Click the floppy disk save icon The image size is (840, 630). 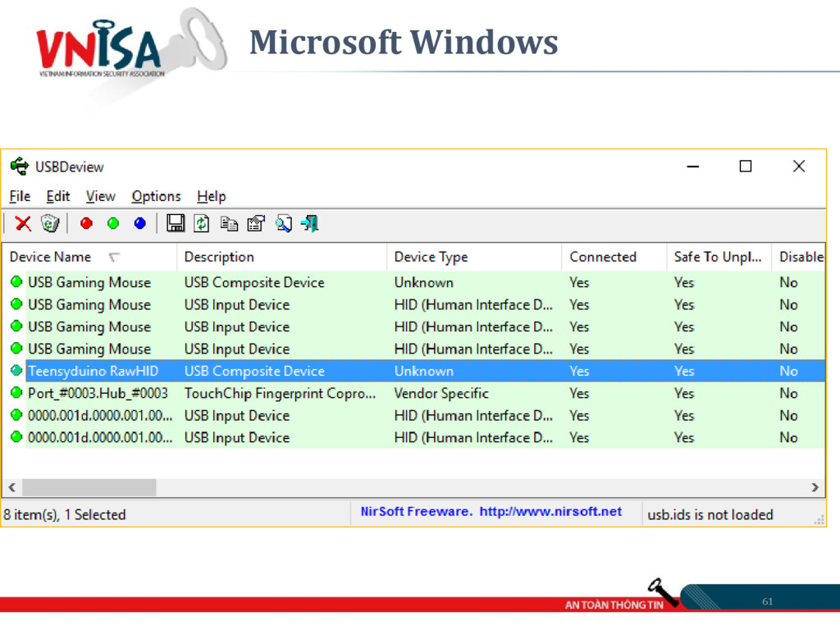point(176,223)
